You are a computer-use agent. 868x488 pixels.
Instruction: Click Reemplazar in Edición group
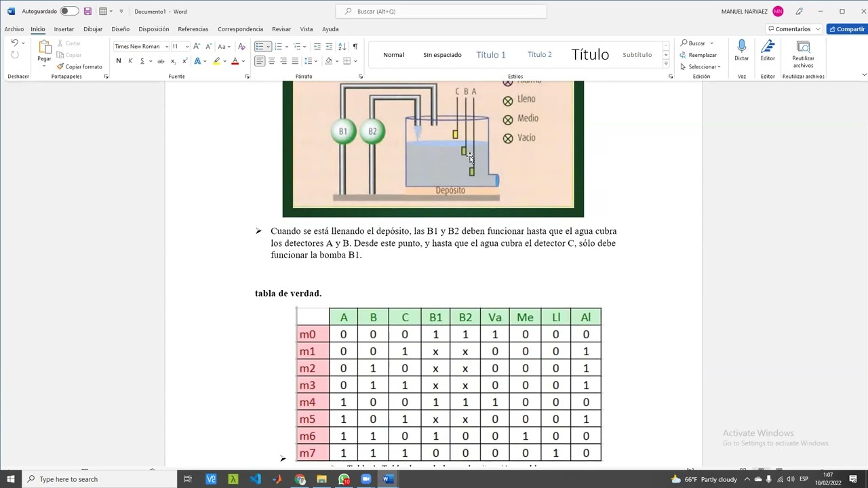(698, 55)
